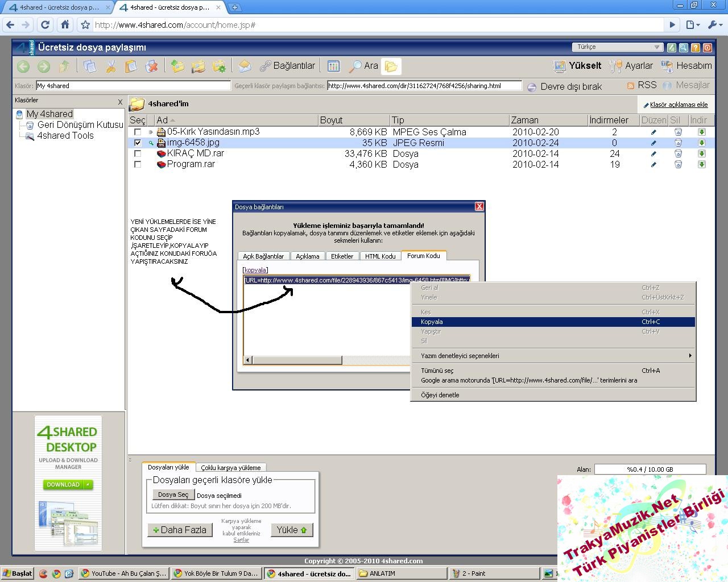Switch to the HTML Kodu tab

click(380, 256)
